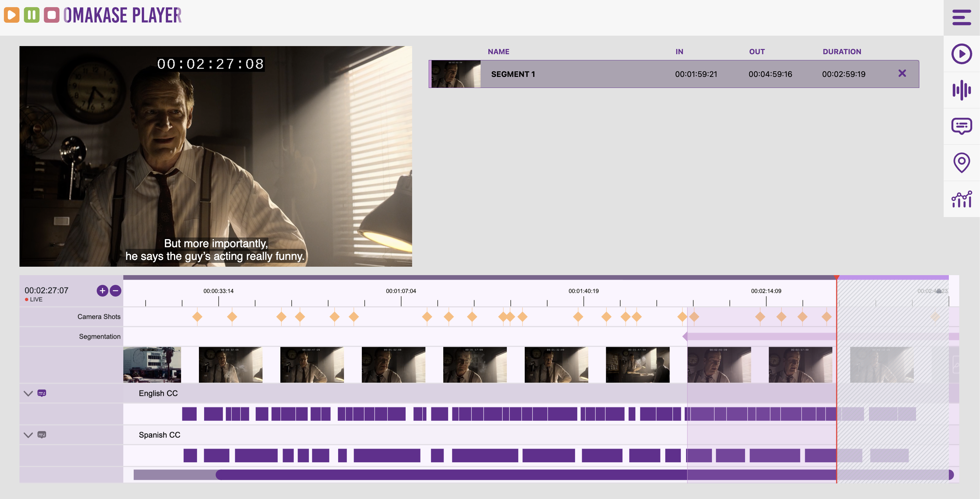Click the pink stop button in header

(52, 15)
